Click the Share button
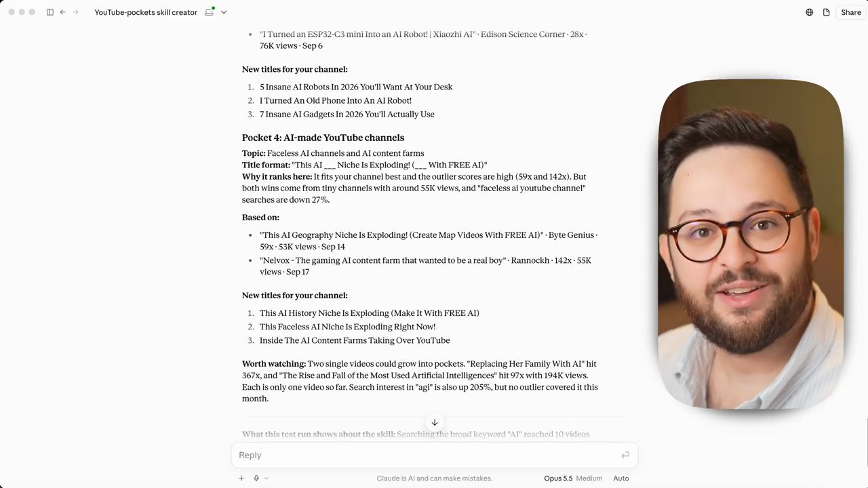Image resolution: width=868 pixels, height=488 pixels. pos(851,12)
